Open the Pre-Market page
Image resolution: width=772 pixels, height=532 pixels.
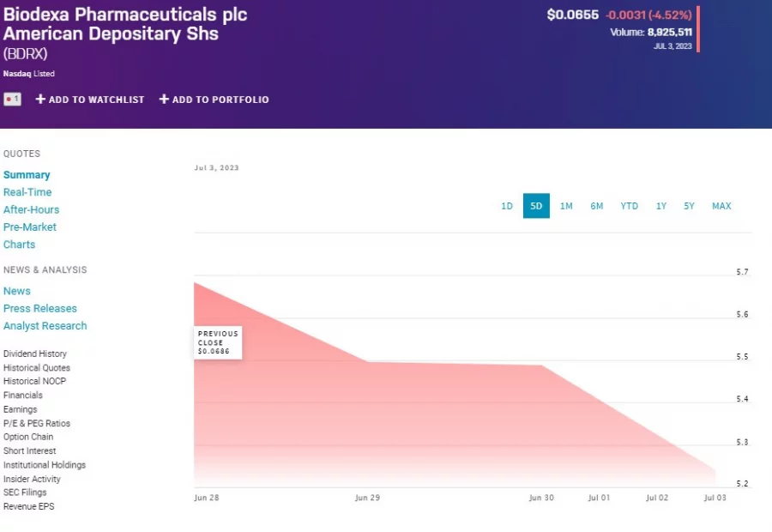(x=30, y=227)
